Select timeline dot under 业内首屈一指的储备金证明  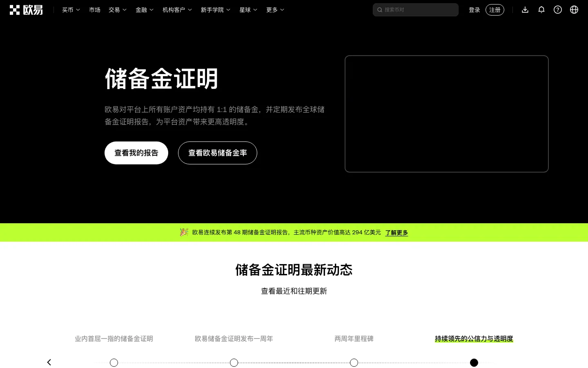[114, 363]
